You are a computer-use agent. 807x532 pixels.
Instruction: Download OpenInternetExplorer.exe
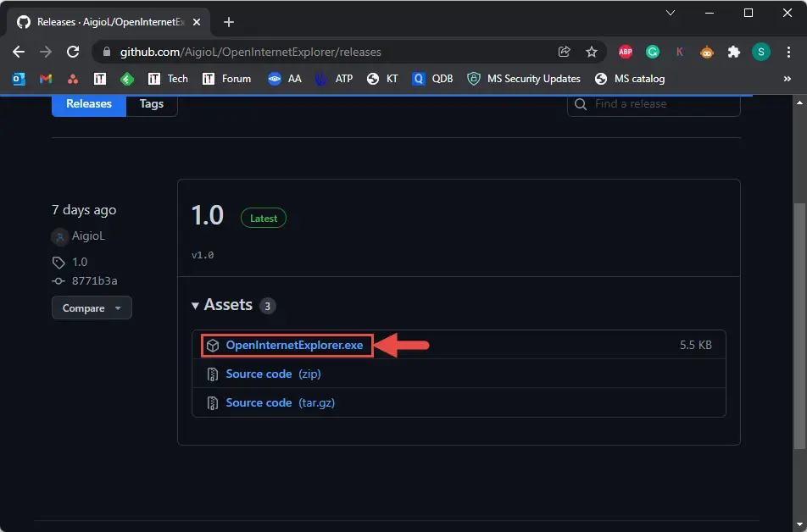[x=294, y=346]
